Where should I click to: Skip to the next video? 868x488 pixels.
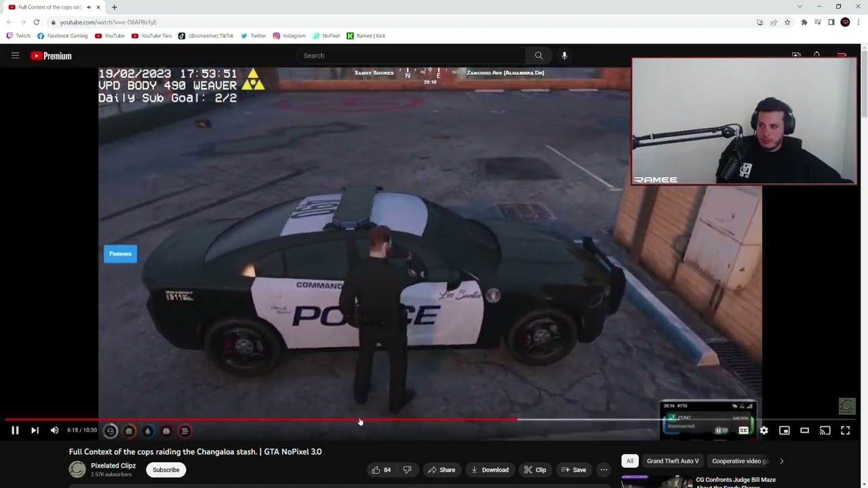pyautogui.click(x=35, y=430)
